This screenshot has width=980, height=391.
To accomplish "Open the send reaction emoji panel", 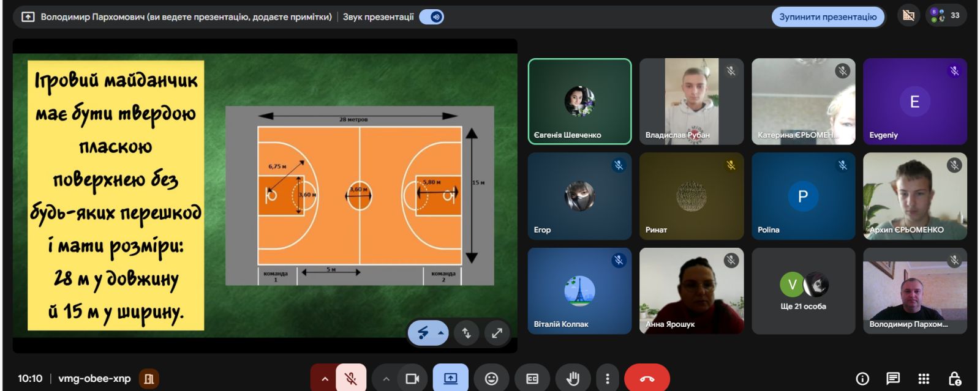I will pos(491,379).
